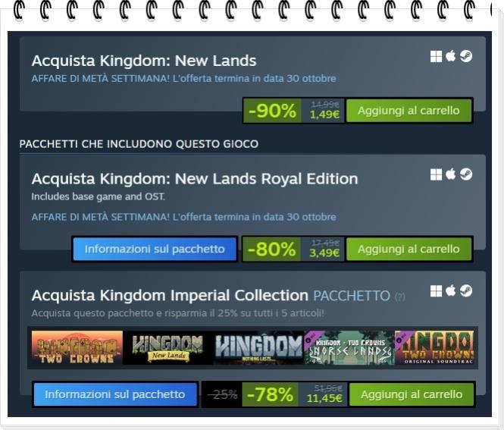The image size is (504, 430).
Task: Click Windows icon for Kingdom: New Lands
Action: (x=436, y=57)
